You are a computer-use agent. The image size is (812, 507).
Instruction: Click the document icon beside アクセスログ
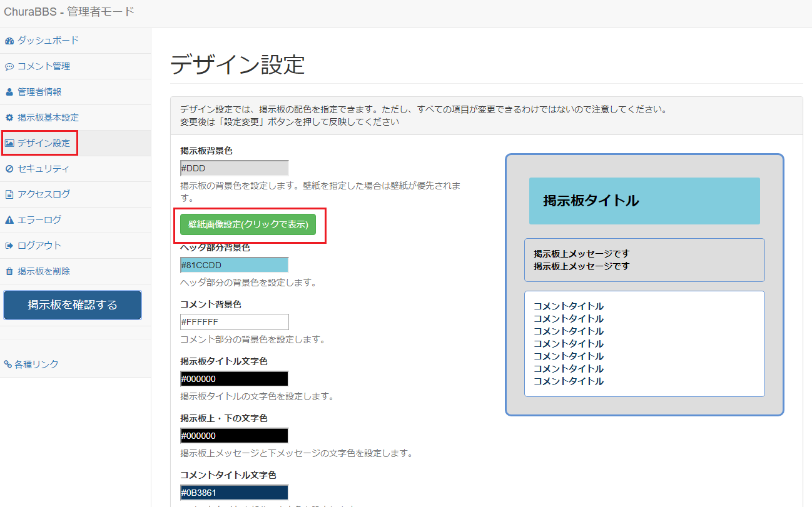click(9, 194)
